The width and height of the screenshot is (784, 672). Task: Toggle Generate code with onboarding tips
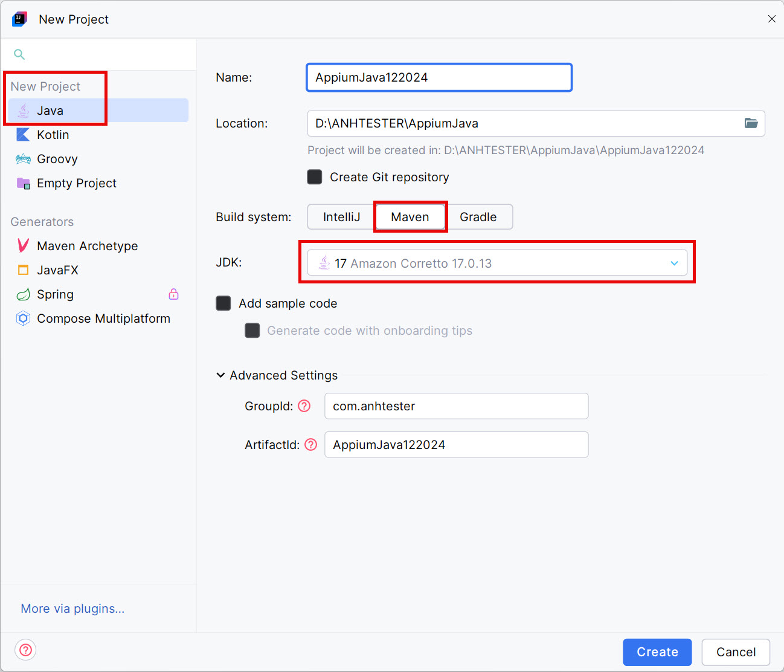pos(252,331)
